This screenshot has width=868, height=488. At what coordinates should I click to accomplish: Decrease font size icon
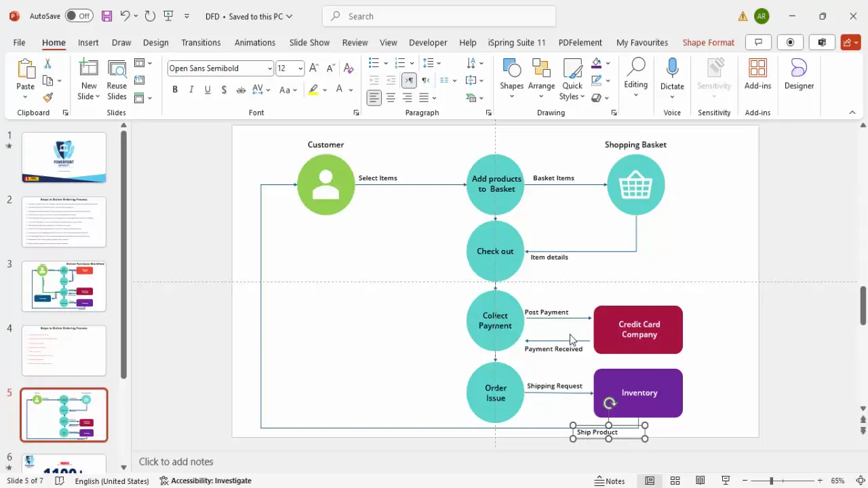(331, 68)
